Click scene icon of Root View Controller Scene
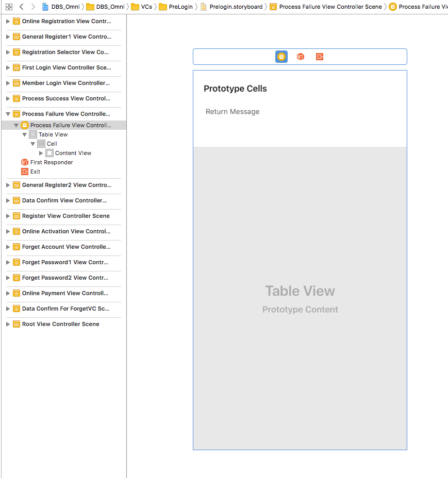This screenshot has height=478, width=448. tap(16, 324)
